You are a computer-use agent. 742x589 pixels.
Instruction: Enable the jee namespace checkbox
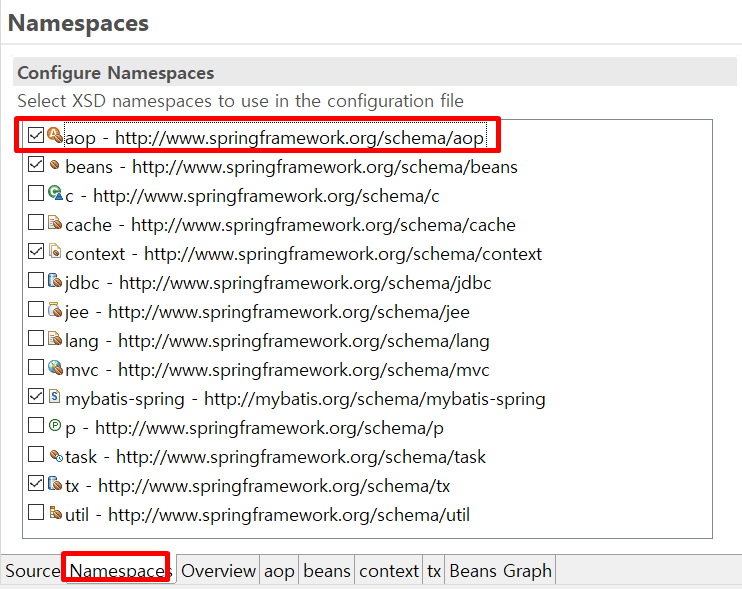pos(36,309)
